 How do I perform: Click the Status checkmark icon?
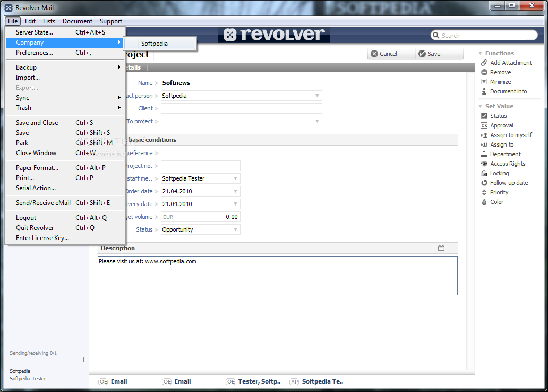[484, 116]
